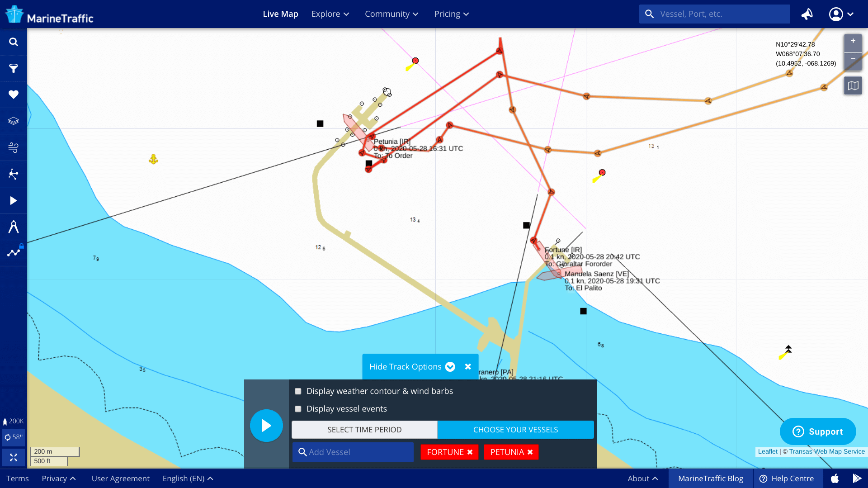The width and height of the screenshot is (868, 488).
Task: Open the Terms link
Action: point(18,479)
